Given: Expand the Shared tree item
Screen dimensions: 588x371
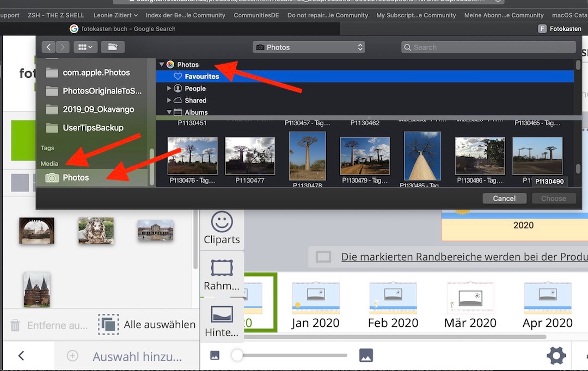Looking at the screenshot, I should pyautogui.click(x=169, y=101).
